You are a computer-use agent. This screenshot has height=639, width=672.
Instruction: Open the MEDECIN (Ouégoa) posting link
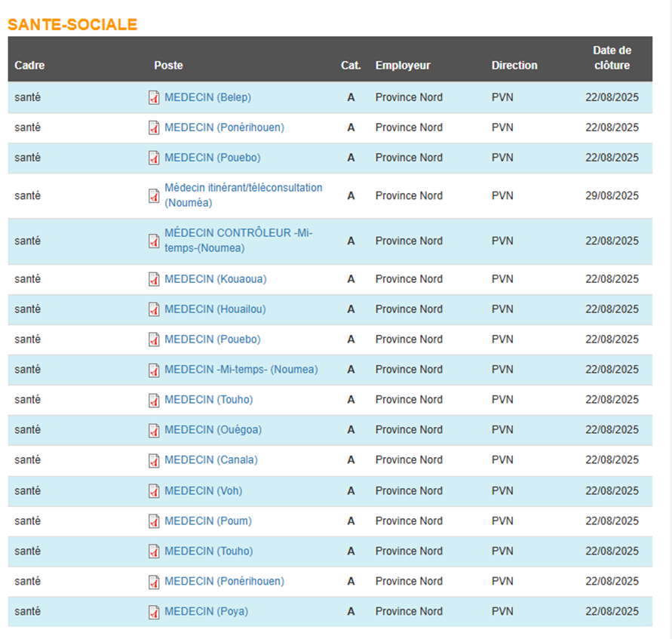(213, 430)
